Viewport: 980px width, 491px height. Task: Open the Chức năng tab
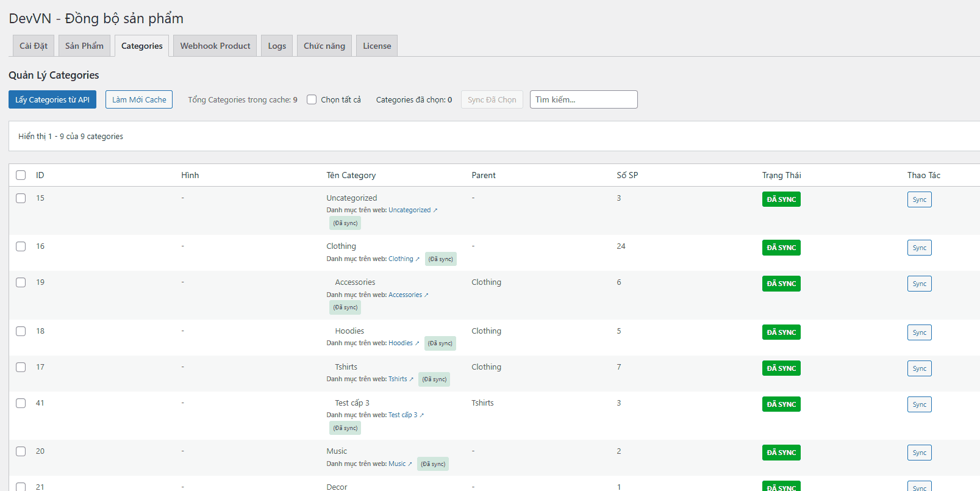tap(324, 46)
